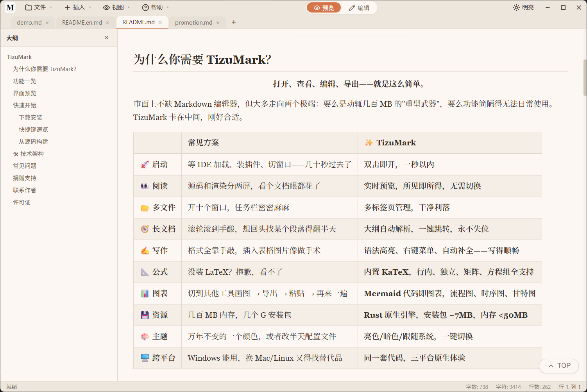Click the TizuMark M logo icon

point(10,7)
